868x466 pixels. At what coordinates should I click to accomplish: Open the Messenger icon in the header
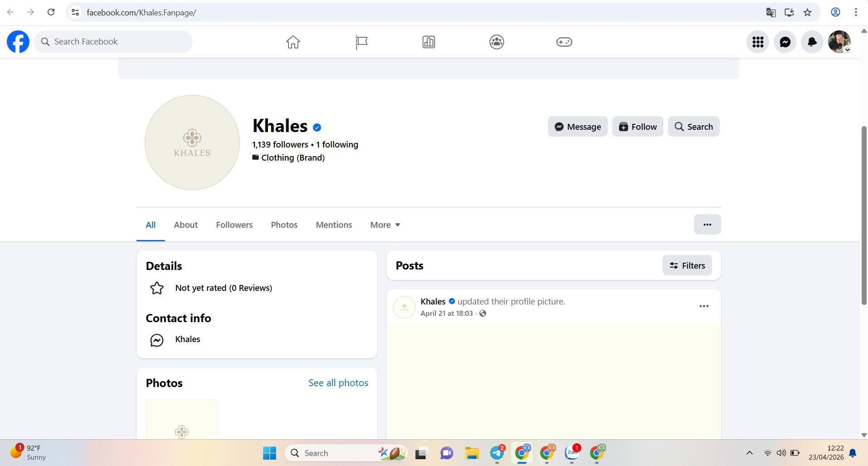coord(785,42)
